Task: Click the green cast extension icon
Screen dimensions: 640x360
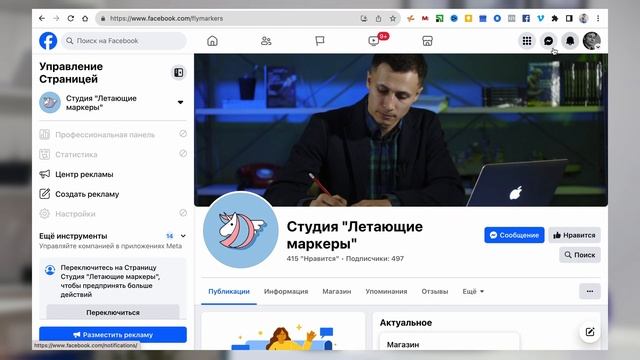Action: pos(439,18)
